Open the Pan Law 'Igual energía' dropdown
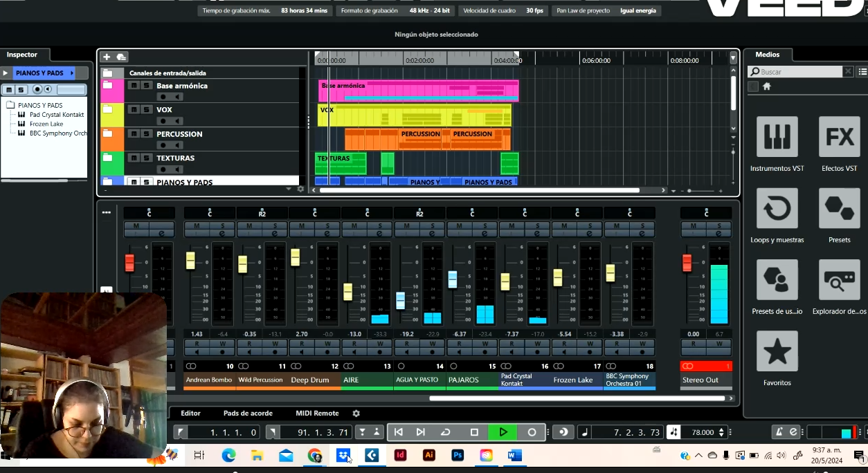Viewport: 868px width, 473px height. pos(639,11)
